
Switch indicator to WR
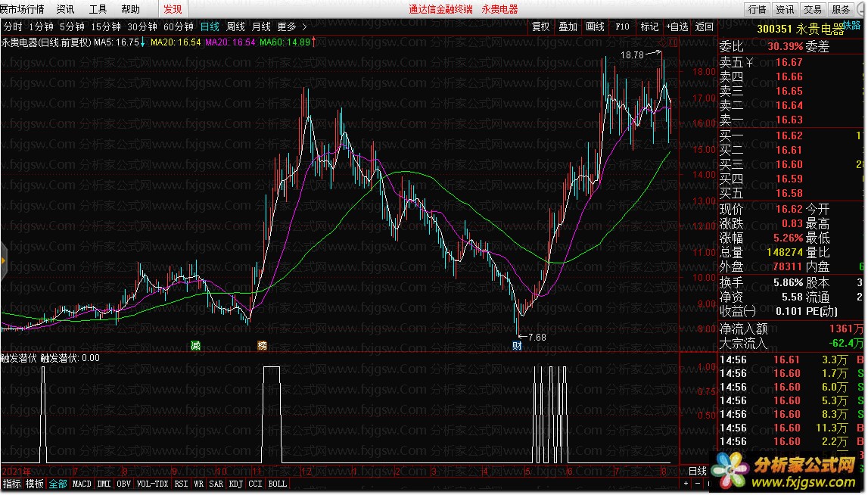[x=198, y=484]
